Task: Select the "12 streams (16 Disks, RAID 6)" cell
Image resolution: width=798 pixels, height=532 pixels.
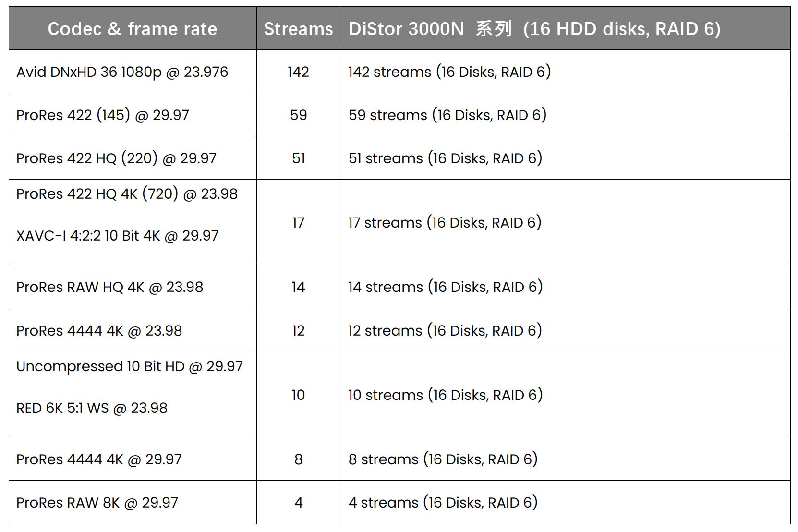Action: tap(445, 331)
